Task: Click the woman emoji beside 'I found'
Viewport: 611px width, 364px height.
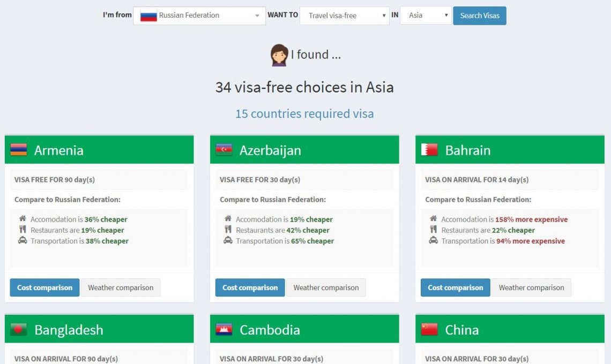Action: coord(279,55)
